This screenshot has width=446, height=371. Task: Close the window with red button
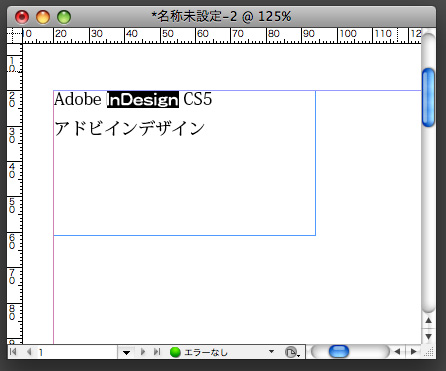pos(22,17)
